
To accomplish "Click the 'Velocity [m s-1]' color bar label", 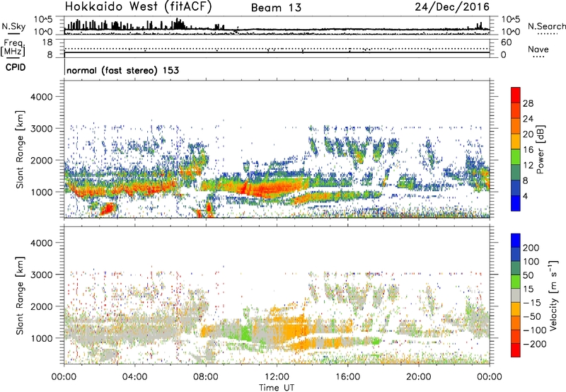I will 553,295.
